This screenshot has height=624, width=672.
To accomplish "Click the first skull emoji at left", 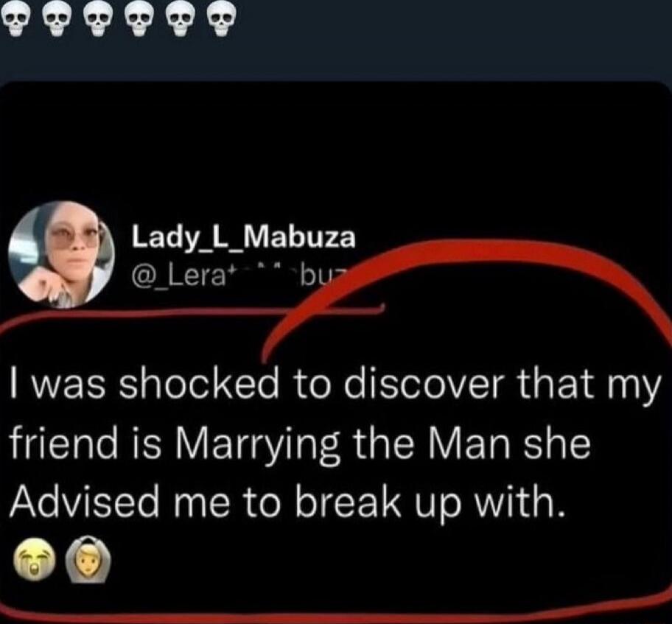I will click(x=16, y=22).
